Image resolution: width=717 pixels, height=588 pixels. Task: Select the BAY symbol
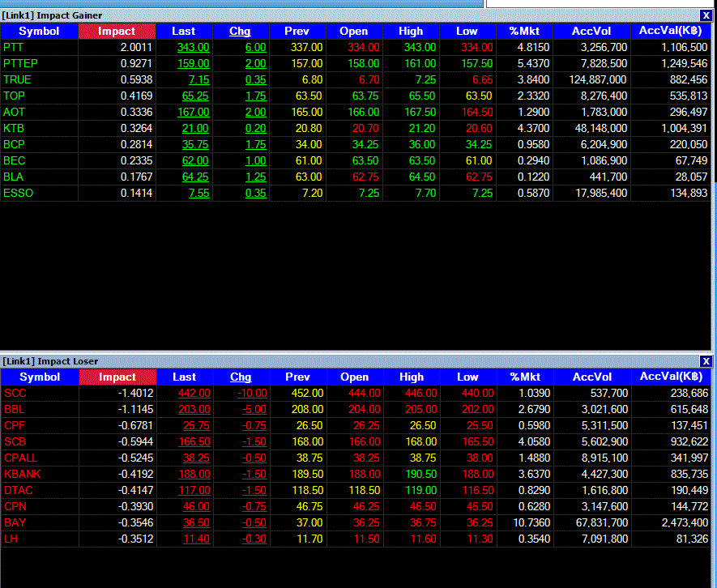pyautogui.click(x=15, y=522)
